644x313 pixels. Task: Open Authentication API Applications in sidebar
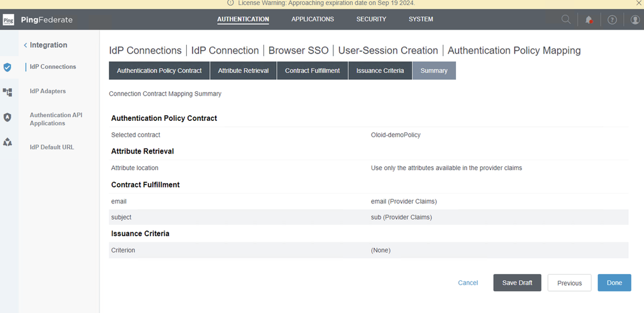point(56,119)
